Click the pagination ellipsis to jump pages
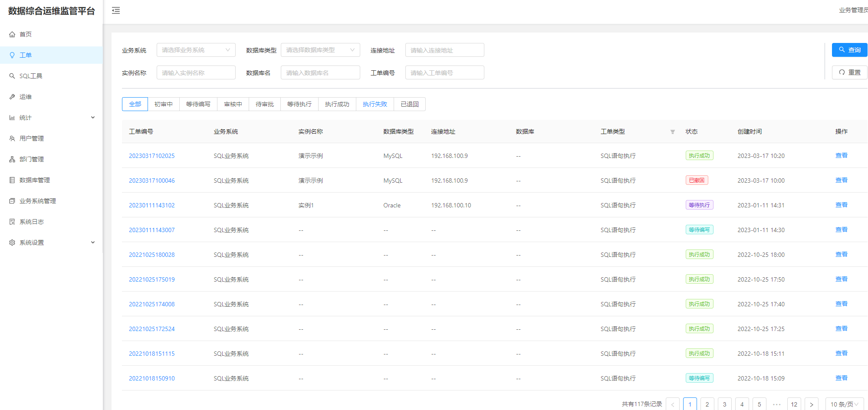868x410 pixels. click(777, 404)
